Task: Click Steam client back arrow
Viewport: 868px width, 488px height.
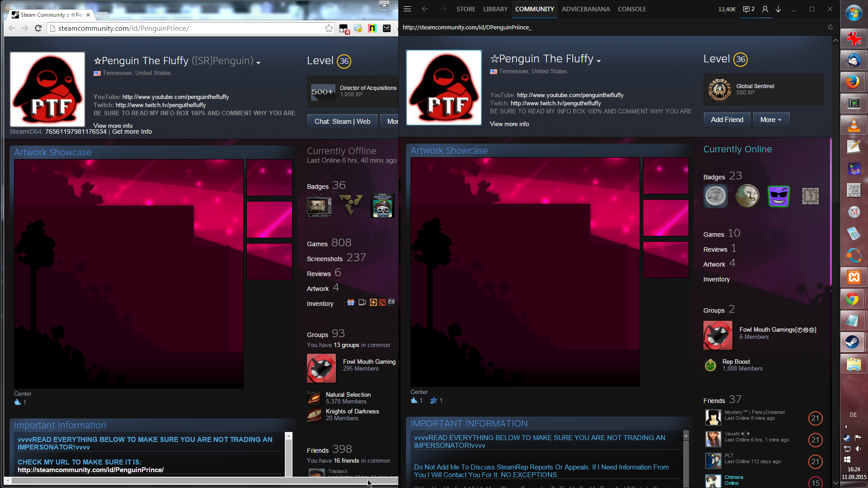Action: (425, 9)
